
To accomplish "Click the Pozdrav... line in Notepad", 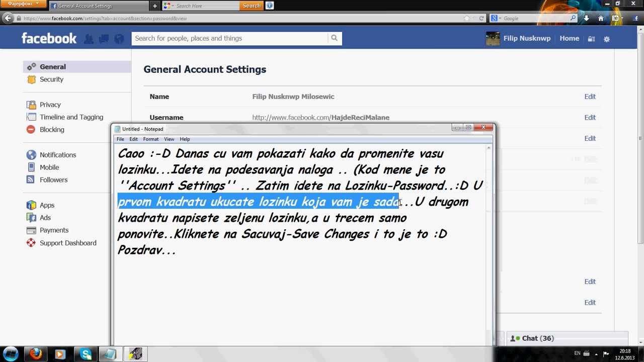I will [x=147, y=250].
